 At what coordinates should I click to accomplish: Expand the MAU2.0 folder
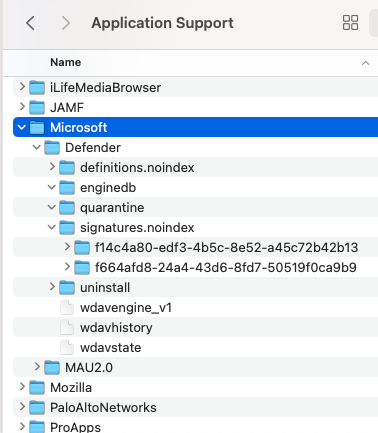(37, 367)
